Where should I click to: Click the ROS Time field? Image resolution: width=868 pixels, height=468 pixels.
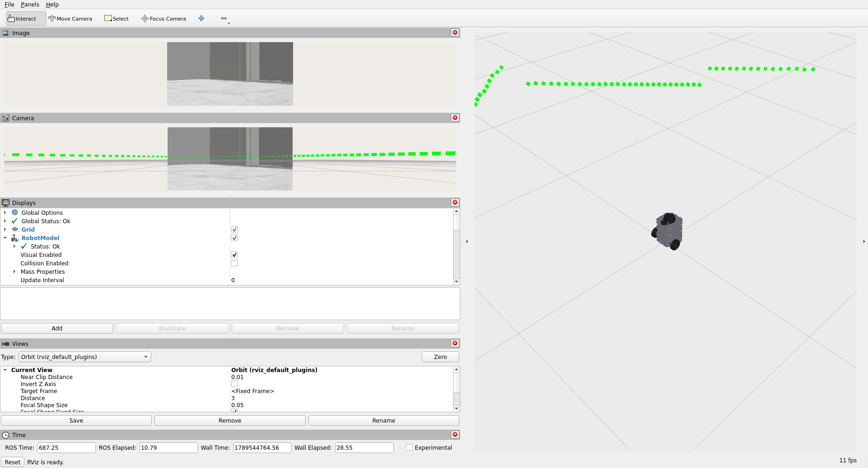coord(66,447)
